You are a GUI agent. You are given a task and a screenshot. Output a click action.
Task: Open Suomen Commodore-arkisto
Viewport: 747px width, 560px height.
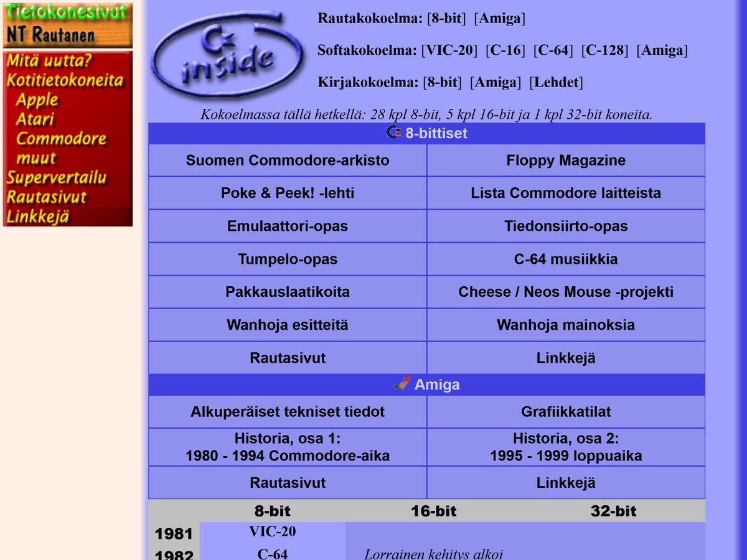[288, 160]
